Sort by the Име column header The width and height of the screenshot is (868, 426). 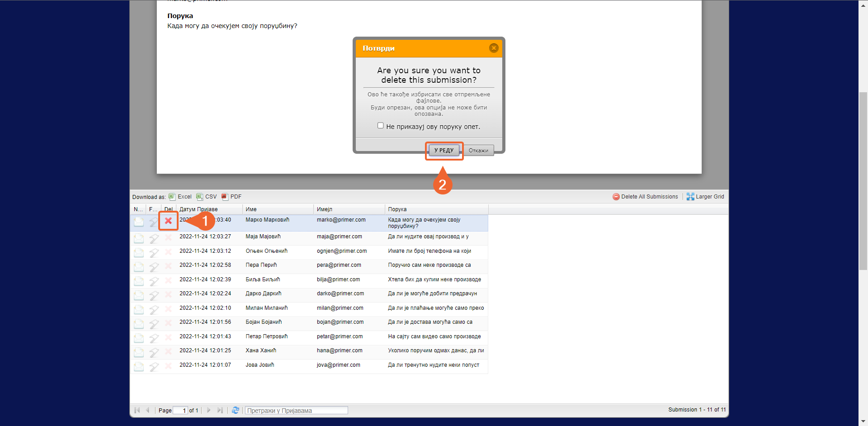pyautogui.click(x=278, y=209)
